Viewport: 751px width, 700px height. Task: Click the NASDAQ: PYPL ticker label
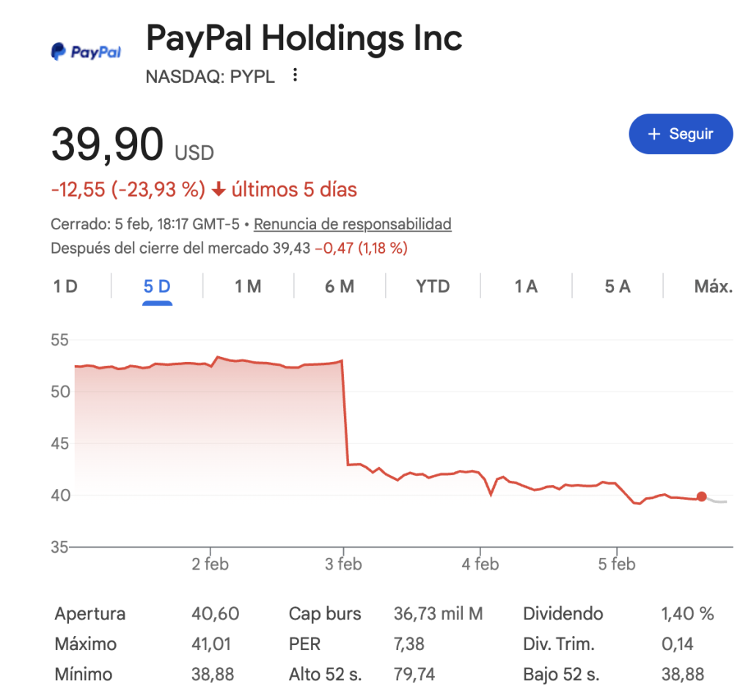[210, 75]
